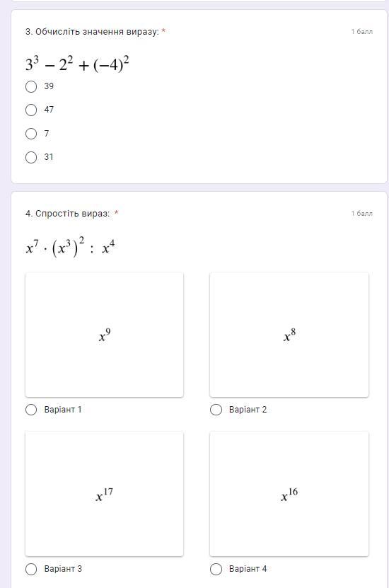The height and width of the screenshot is (588, 389).
Task: Click the label text 39
Action: tap(49, 86)
